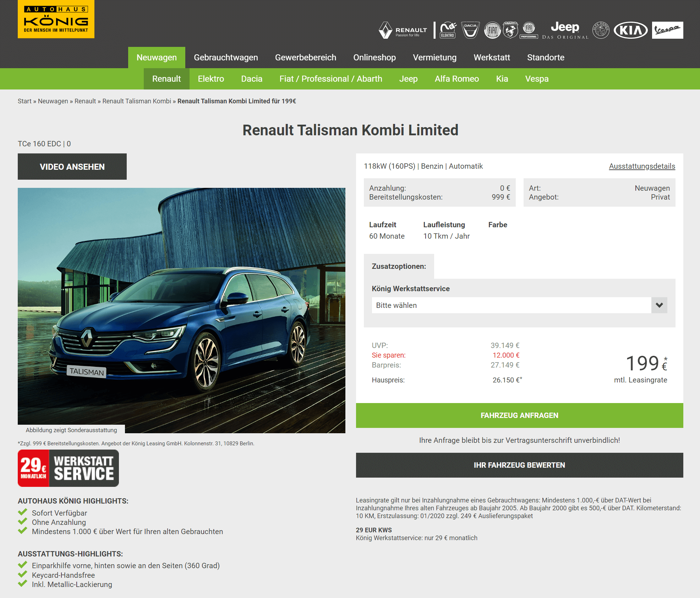
Task: Select the Elektro submenu item
Action: tap(211, 79)
